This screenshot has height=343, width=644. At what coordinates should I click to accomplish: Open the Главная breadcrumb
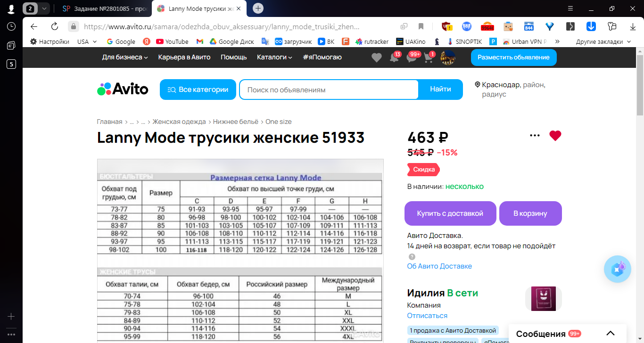(109, 122)
